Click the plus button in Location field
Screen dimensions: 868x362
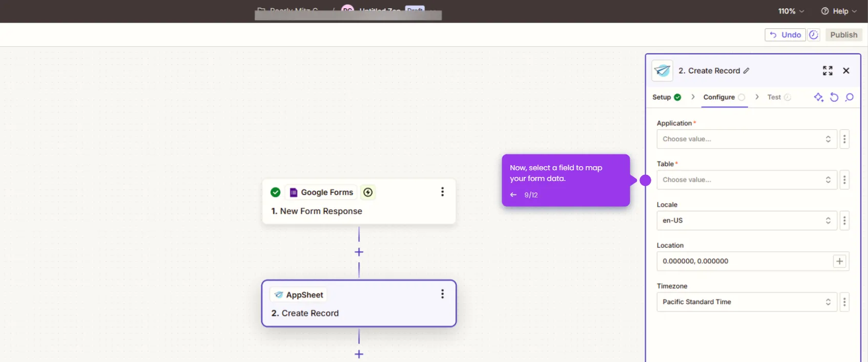(839, 262)
